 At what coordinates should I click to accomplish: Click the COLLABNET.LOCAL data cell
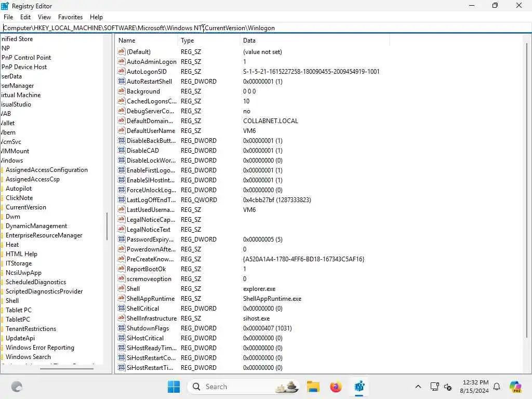point(270,121)
